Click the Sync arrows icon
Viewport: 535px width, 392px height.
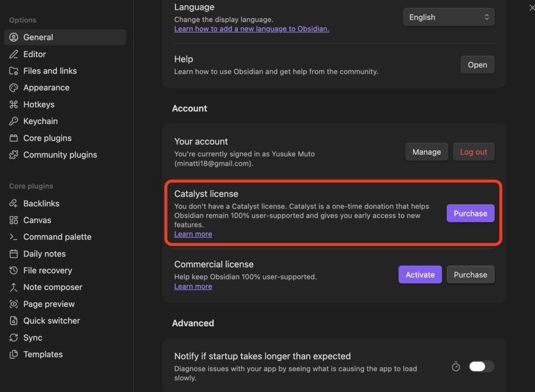pos(14,338)
